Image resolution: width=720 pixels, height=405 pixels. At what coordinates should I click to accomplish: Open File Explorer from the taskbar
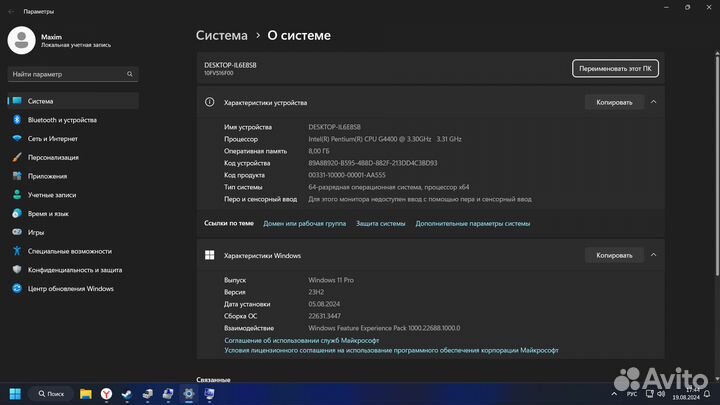[x=86, y=394]
